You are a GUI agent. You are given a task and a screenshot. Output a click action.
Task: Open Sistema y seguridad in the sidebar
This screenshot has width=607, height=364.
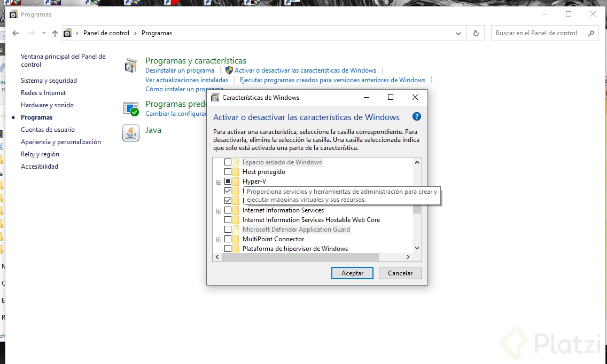pos(49,81)
